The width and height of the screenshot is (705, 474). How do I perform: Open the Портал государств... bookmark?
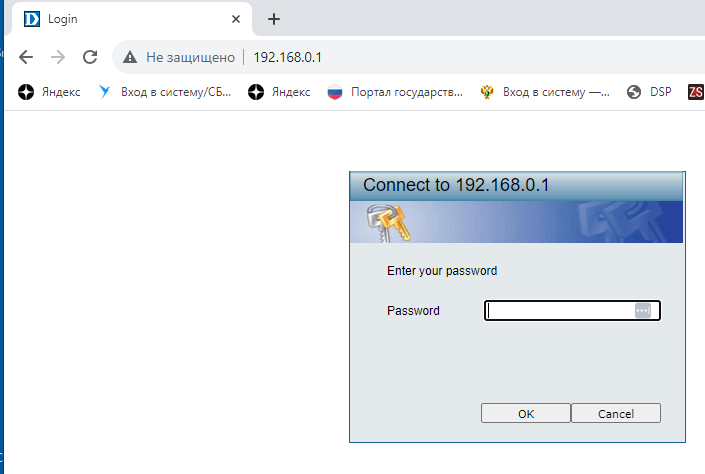click(x=395, y=92)
